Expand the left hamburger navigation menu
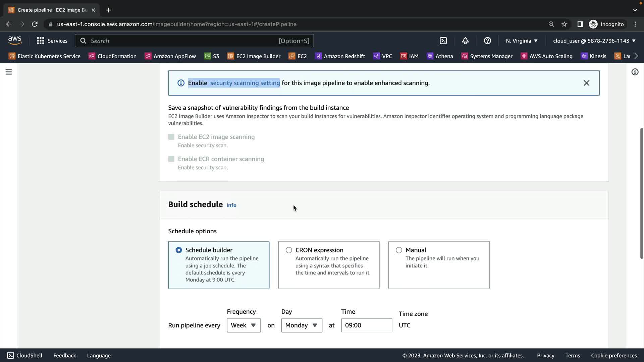 [9, 72]
